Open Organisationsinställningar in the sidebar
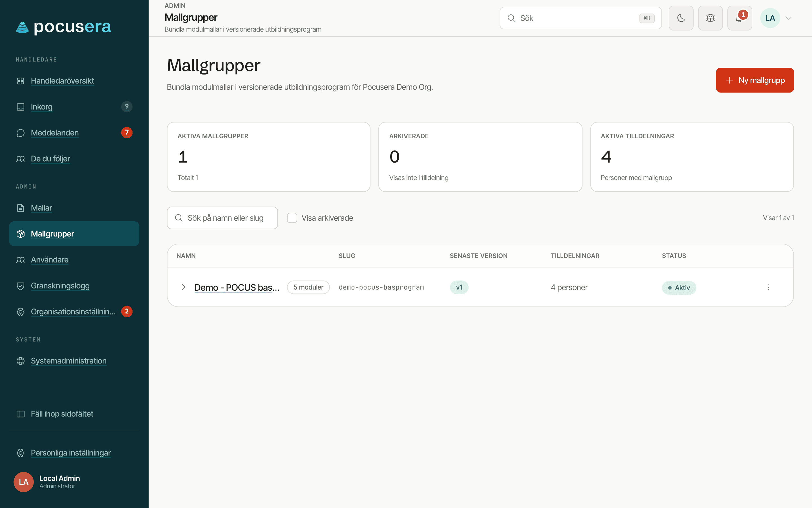Image resolution: width=812 pixels, height=508 pixels. click(74, 312)
